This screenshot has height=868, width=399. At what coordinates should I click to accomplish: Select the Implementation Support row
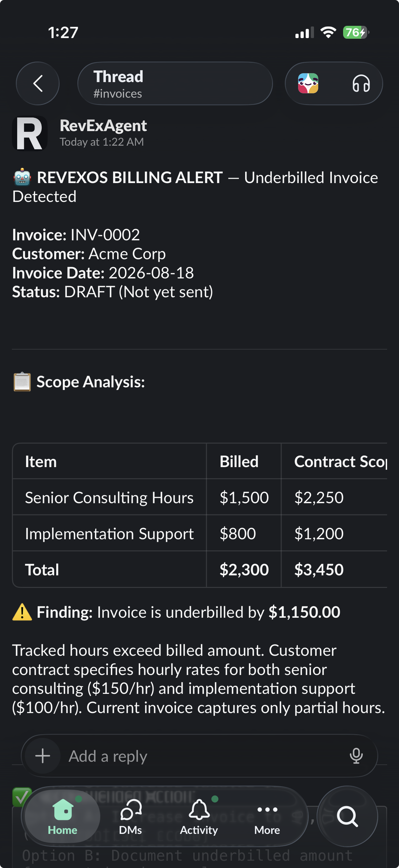199,533
